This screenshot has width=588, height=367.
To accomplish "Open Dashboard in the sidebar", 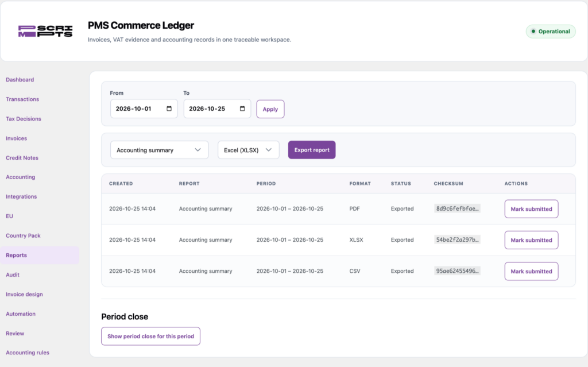I will tap(20, 80).
